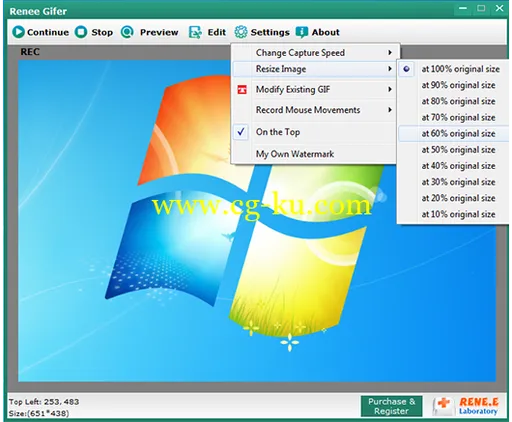Open Record Mouse Movements menu entry

315,110
